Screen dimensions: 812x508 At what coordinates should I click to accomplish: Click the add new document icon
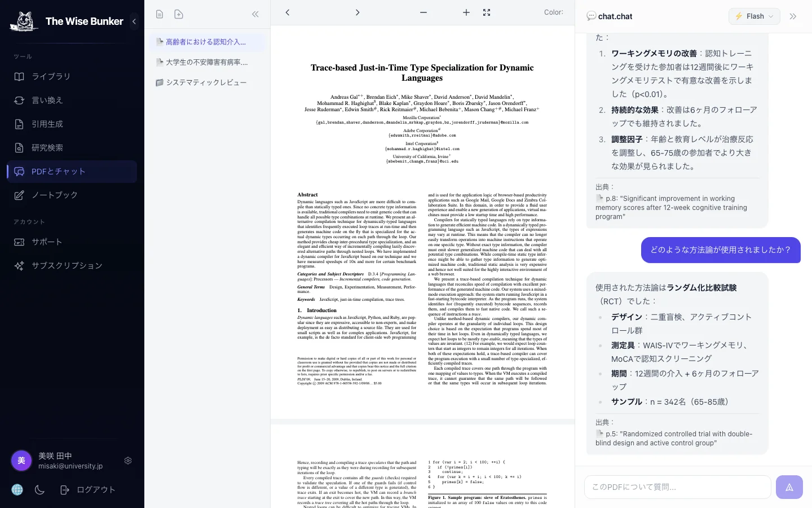[x=179, y=14]
